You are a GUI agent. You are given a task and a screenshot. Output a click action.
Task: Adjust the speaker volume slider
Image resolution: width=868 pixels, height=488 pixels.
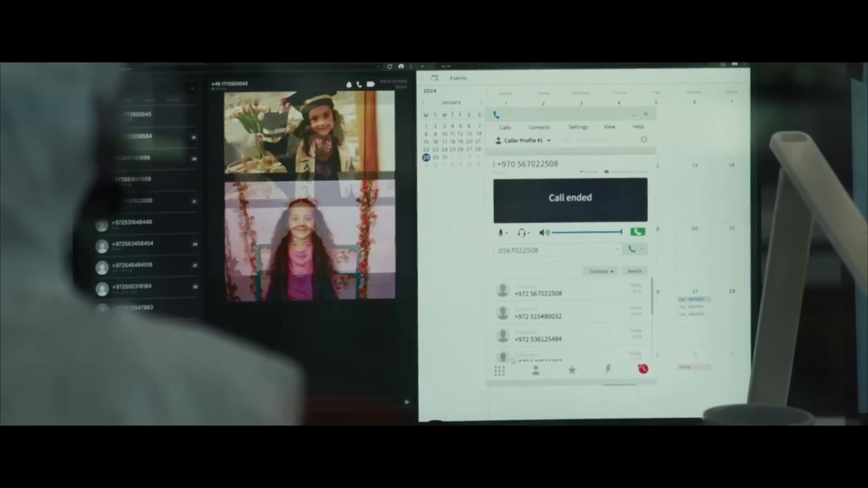click(587, 232)
